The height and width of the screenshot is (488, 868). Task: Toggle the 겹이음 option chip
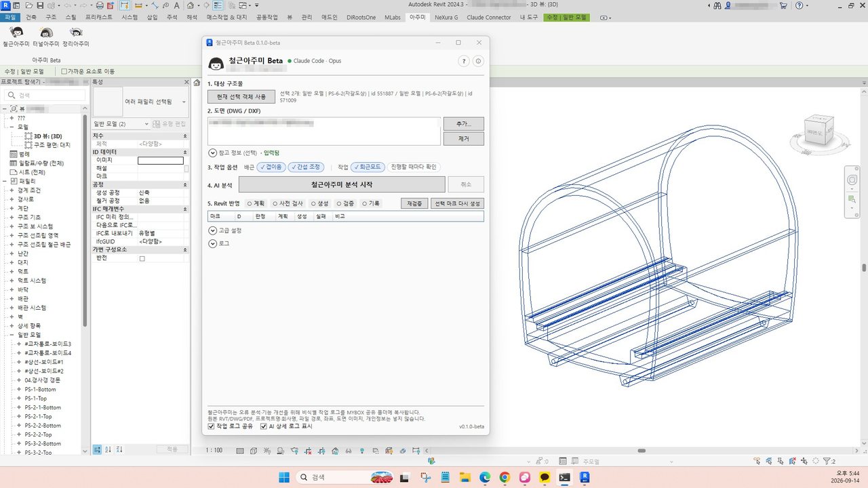[272, 167]
